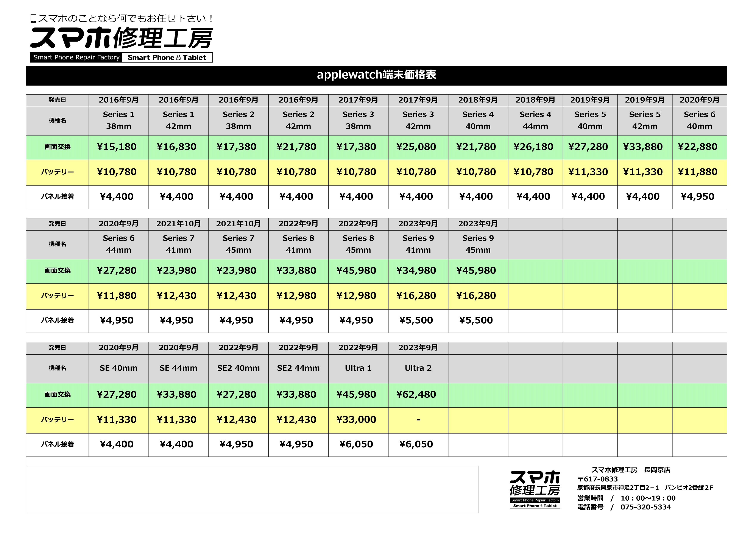The height and width of the screenshot is (534, 756).
Task: Click the small phone icon before スマホのことなら
Action: coord(33,19)
